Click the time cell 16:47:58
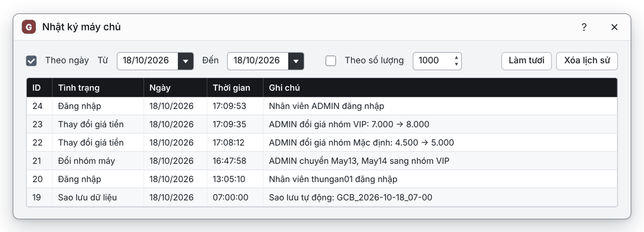The height and width of the screenshot is (232, 644). coord(235,161)
